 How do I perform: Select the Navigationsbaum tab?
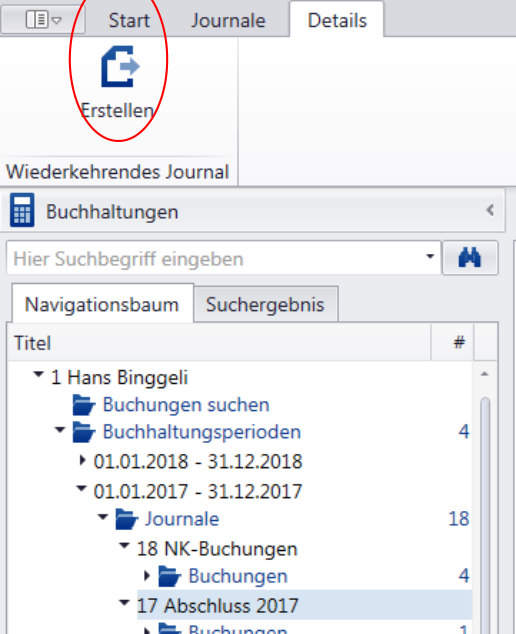(103, 304)
